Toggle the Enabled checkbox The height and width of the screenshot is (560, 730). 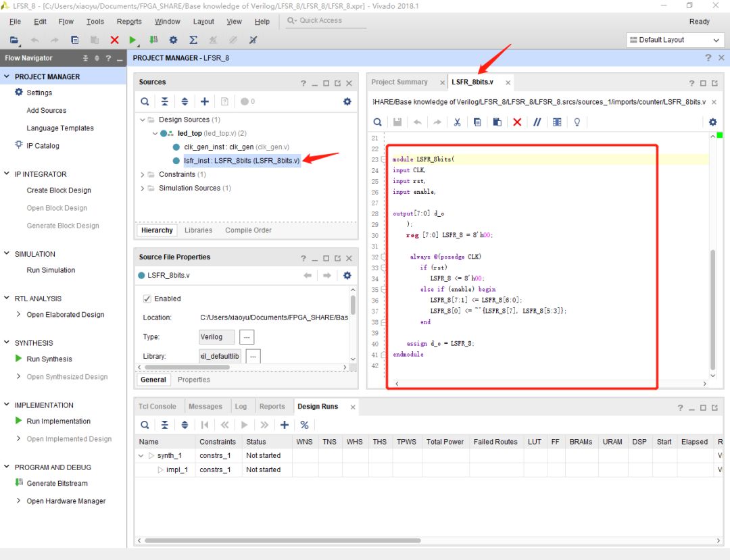[x=147, y=299]
